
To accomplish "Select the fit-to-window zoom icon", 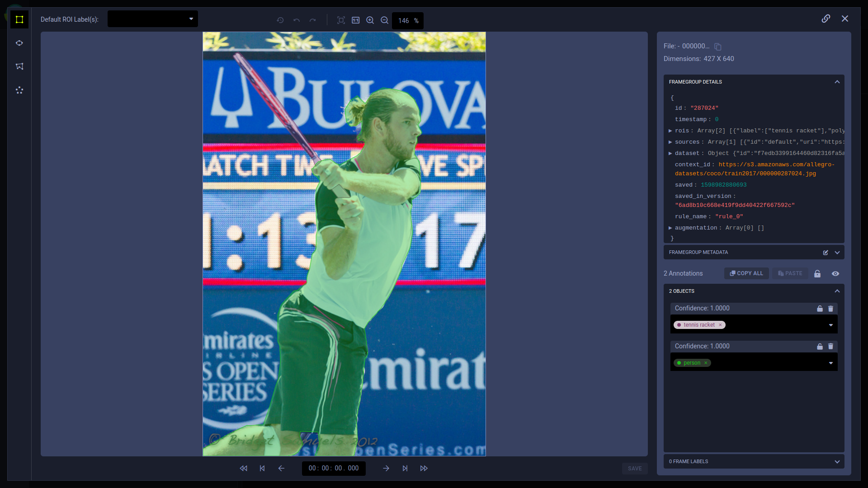I will pyautogui.click(x=340, y=20).
